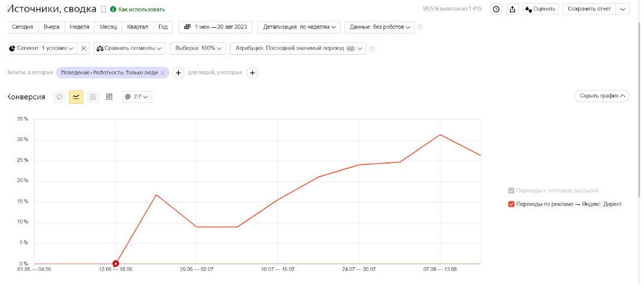Click the '24.07 — 30.07' axis label
This screenshot has width=644, height=294.
point(359,269)
